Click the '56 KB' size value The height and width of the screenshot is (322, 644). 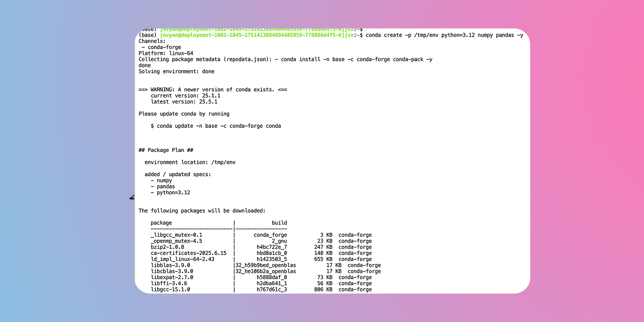(x=325, y=283)
